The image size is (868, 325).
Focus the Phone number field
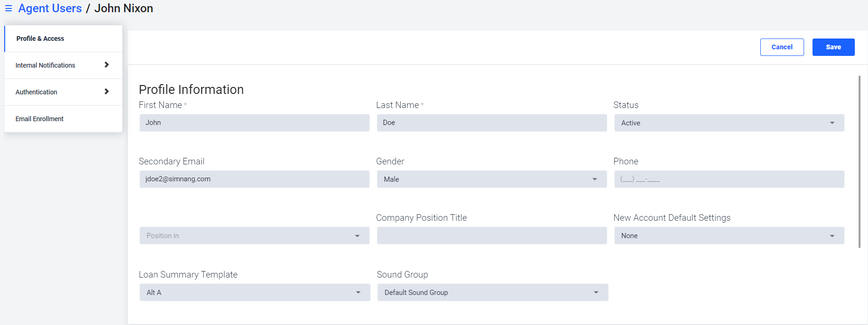(729, 179)
